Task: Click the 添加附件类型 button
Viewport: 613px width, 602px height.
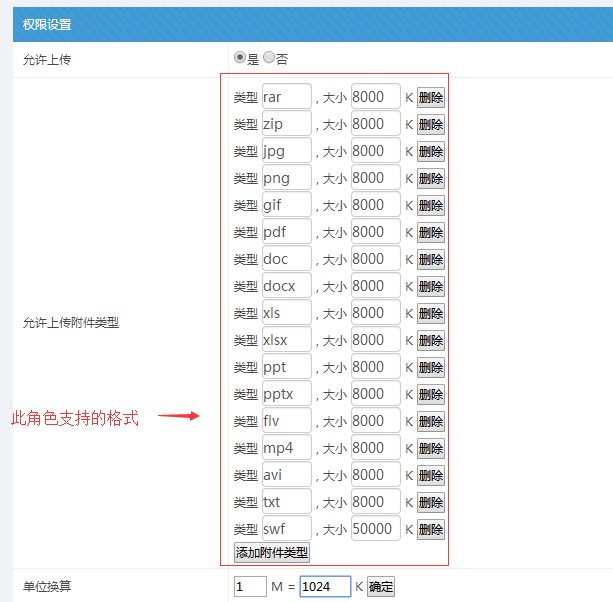Action: click(x=272, y=552)
